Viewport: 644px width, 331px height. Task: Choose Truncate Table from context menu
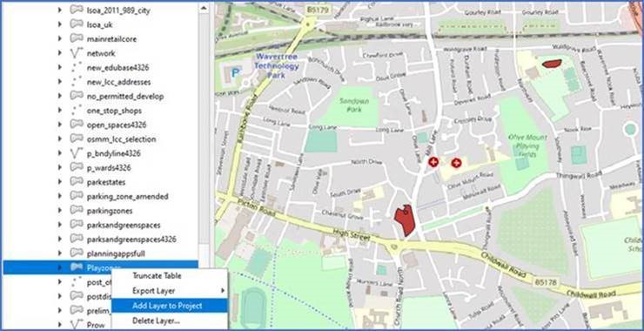tap(169, 276)
